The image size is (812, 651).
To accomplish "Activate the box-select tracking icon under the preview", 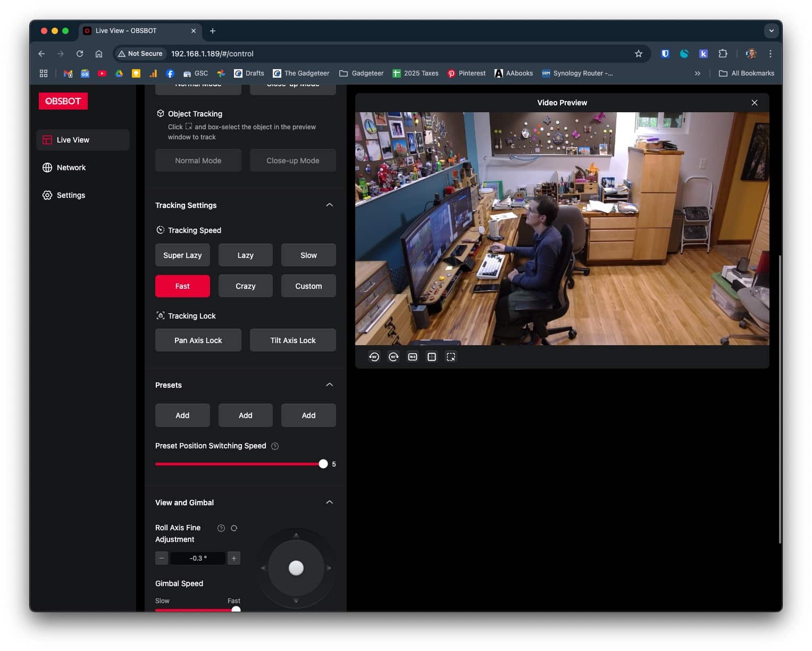I will click(451, 357).
